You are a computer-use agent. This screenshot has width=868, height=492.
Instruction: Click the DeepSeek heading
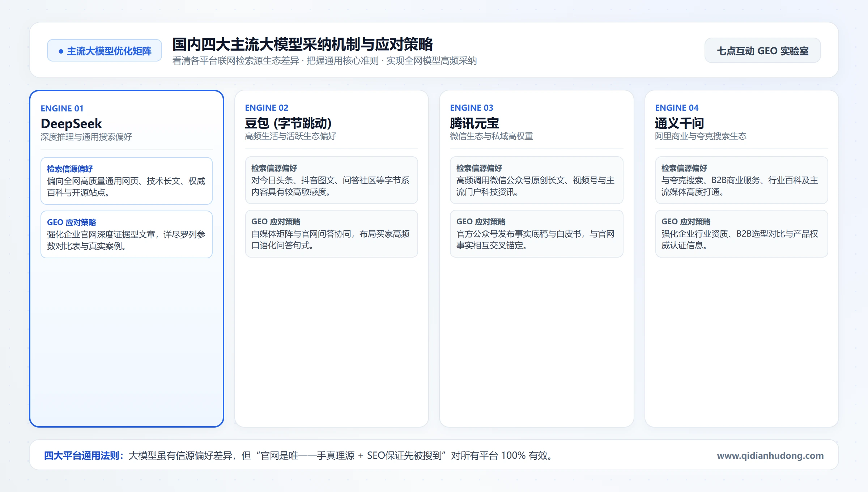(71, 124)
